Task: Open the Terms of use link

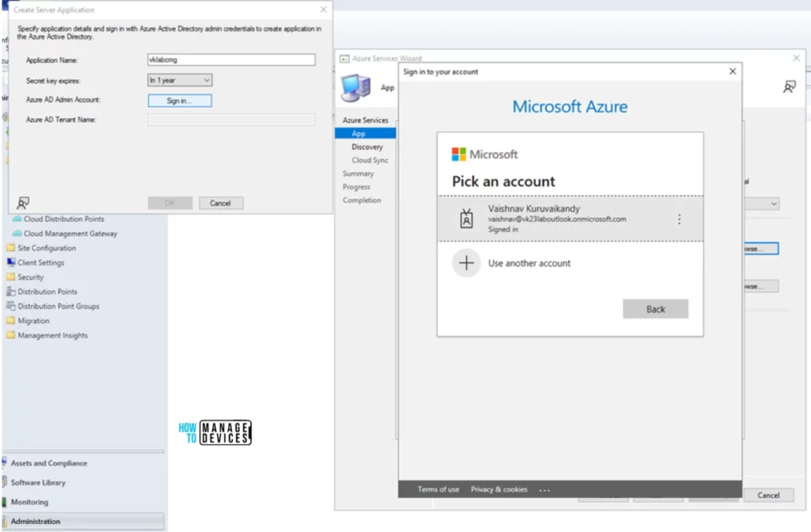Action: tap(438, 489)
